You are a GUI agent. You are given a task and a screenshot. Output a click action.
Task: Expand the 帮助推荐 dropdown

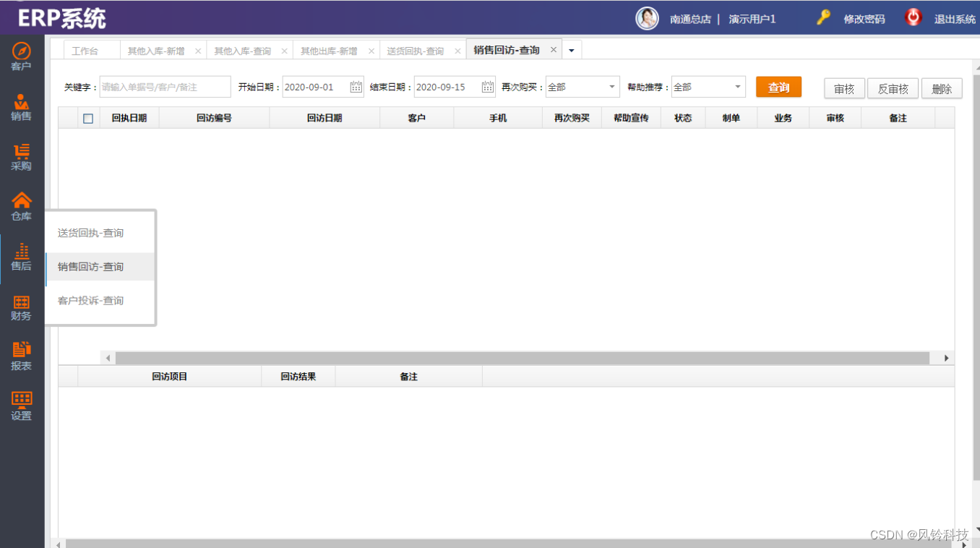[738, 87]
